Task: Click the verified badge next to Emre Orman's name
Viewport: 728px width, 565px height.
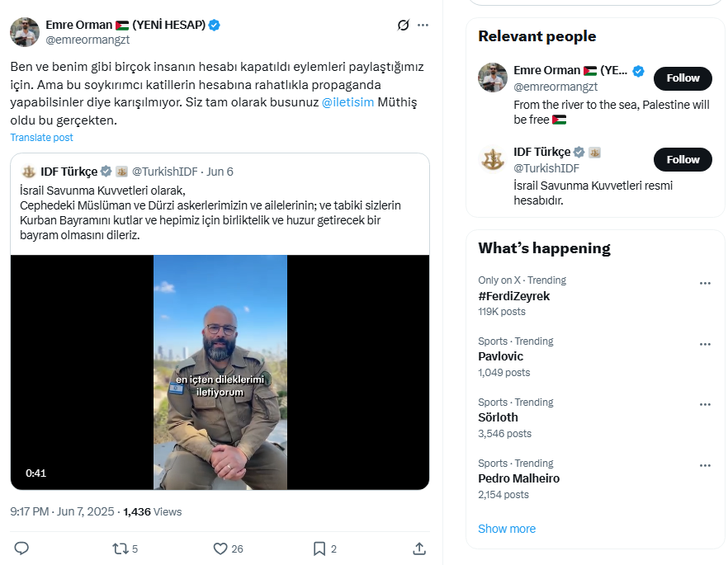Action: 214,25
